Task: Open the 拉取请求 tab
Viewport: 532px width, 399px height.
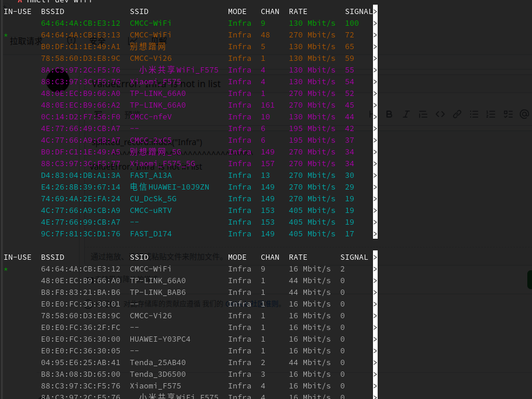Action: 26,41
